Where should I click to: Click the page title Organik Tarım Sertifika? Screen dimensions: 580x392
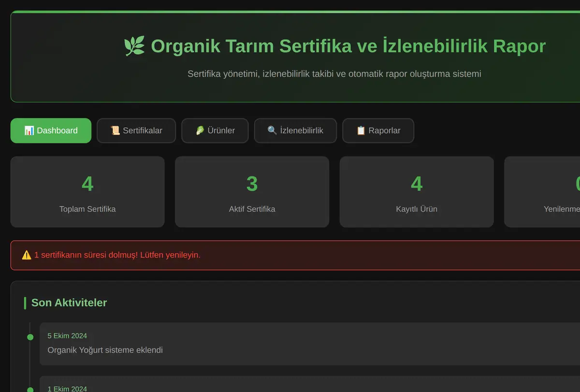click(334, 46)
